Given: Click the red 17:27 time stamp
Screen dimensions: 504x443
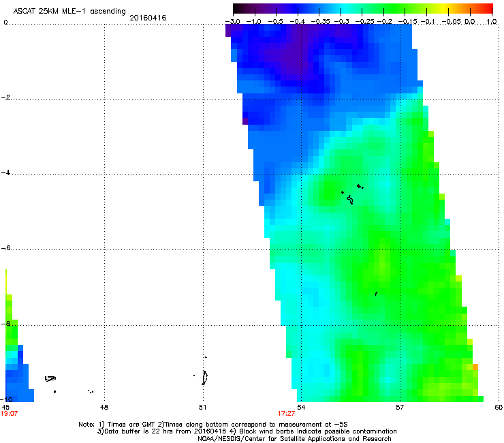Looking at the screenshot, I should [x=286, y=414].
